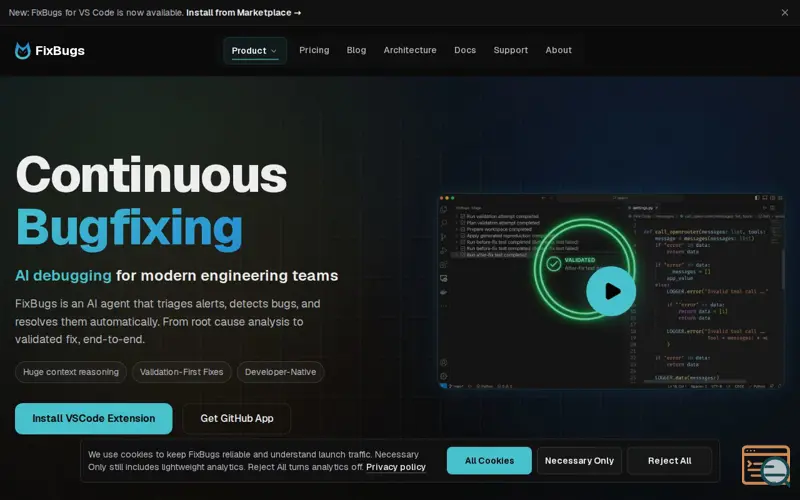Play the demo video
Viewport: 800px width, 500px height.
click(x=611, y=291)
